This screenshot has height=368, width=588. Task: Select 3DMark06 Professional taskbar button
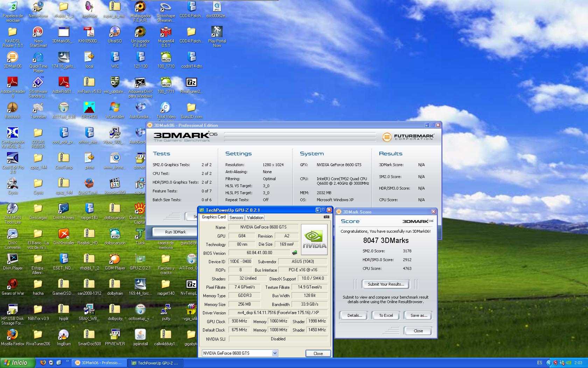pyautogui.click(x=99, y=363)
